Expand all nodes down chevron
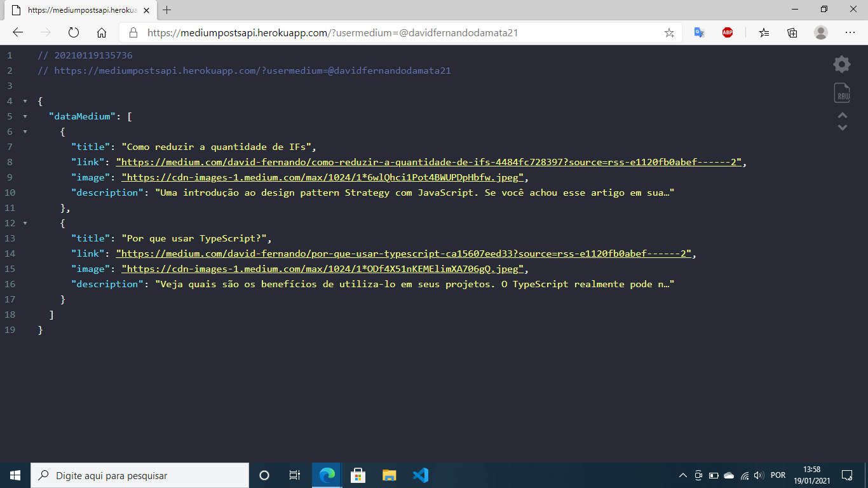868x488 pixels. pos(843,127)
